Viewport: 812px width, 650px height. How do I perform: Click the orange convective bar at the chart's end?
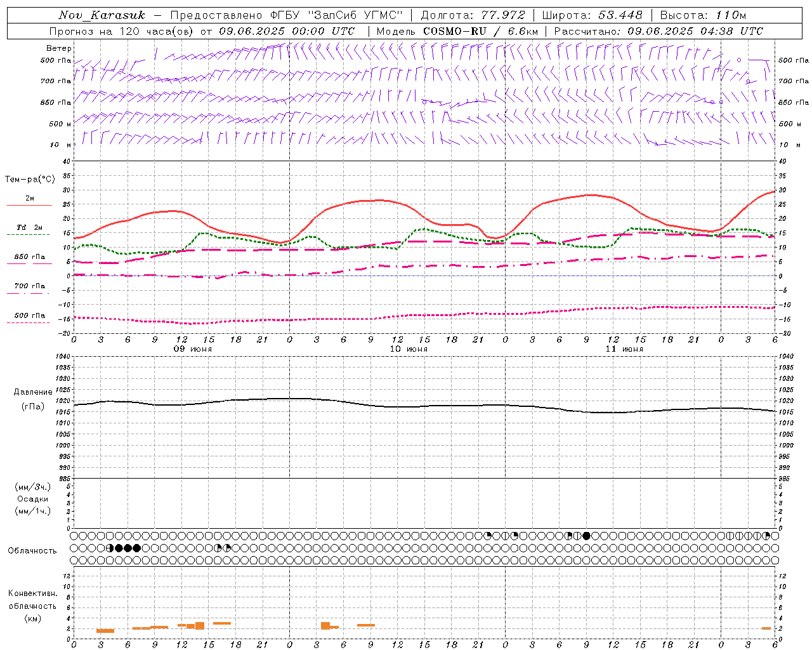(x=766, y=628)
